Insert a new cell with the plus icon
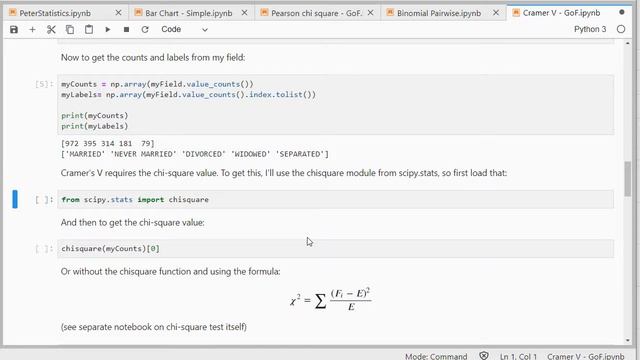The image size is (640, 360). pyautogui.click(x=32, y=29)
